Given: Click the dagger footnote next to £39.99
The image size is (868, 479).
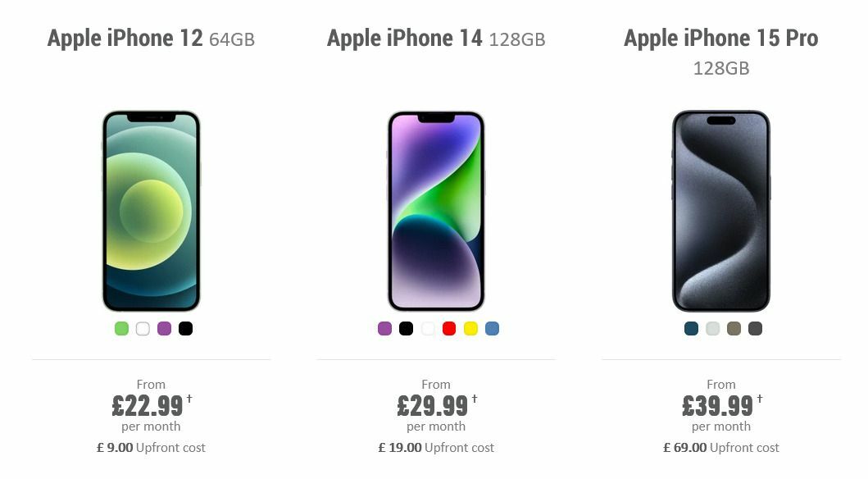Looking at the screenshot, I should pyautogui.click(x=759, y=397).
